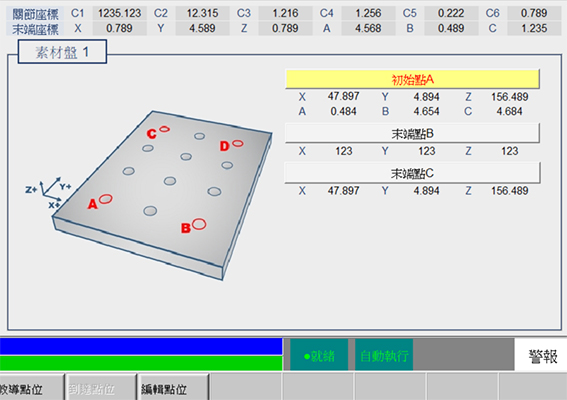The image size is (567, 400).
Task: Select red point D circle on tray
Action: [238, 143]
